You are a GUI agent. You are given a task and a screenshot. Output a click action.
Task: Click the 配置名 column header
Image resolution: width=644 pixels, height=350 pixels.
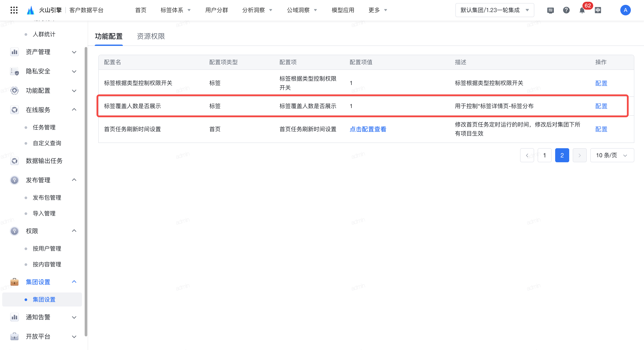(x=112, y=62)
